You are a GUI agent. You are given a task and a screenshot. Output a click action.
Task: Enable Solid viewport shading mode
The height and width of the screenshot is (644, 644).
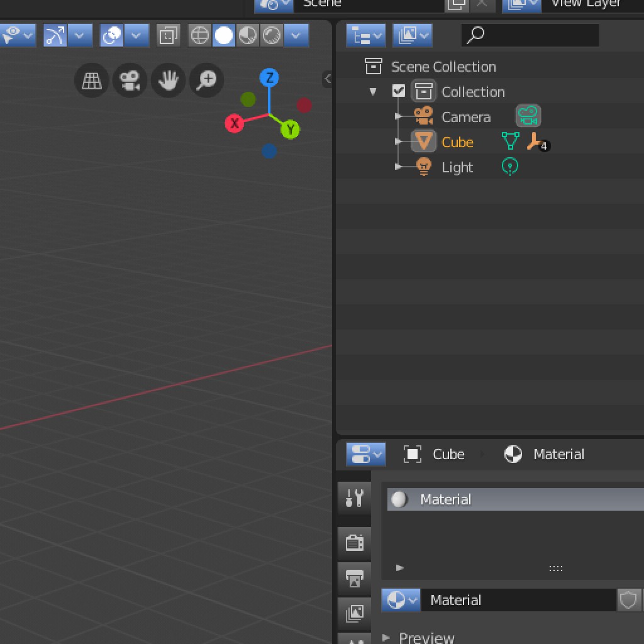[x=223, y=35]
